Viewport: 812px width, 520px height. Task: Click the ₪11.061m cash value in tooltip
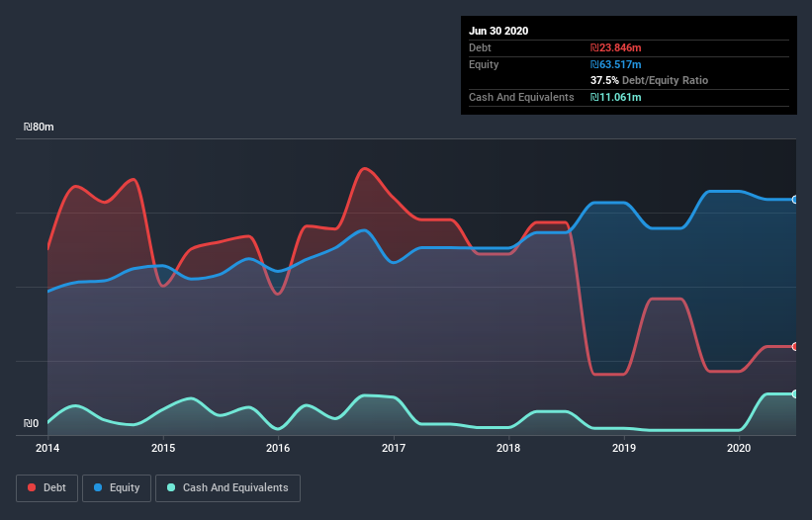(x=616, y=97)
